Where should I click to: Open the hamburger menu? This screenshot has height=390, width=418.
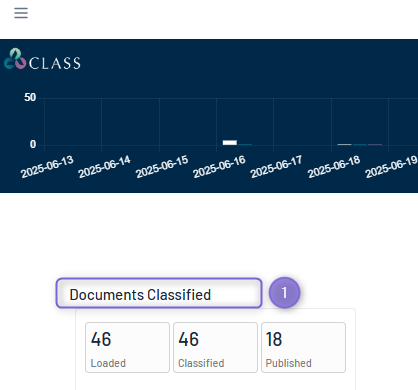coord(21,13)
